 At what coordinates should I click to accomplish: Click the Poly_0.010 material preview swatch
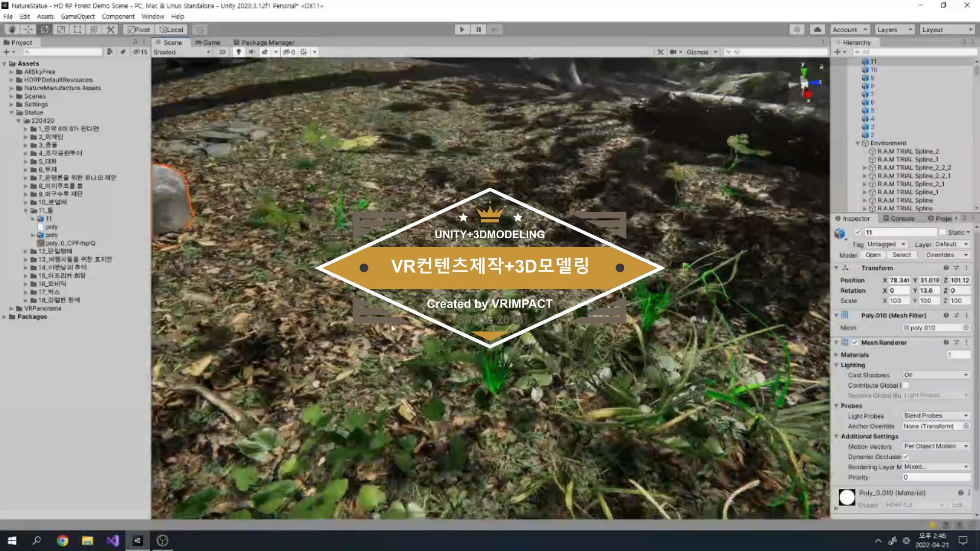[x=847, y=497]
